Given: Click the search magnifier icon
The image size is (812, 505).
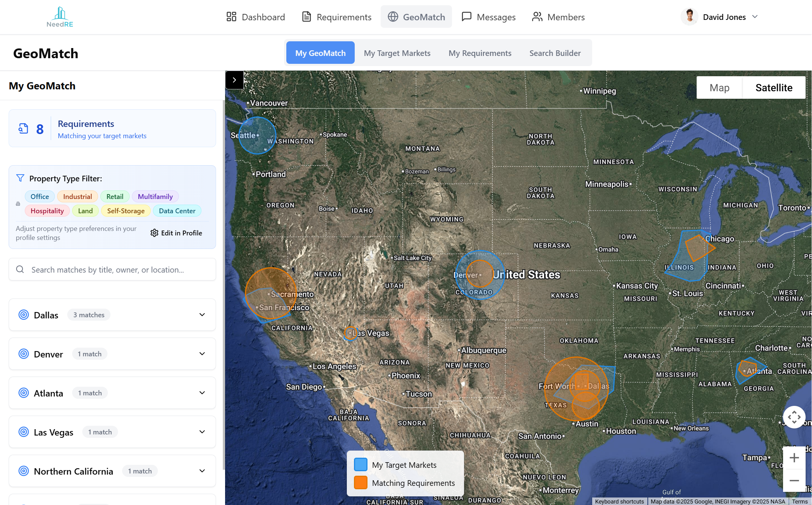Looking at the screenshot, I should click(20, 269).
